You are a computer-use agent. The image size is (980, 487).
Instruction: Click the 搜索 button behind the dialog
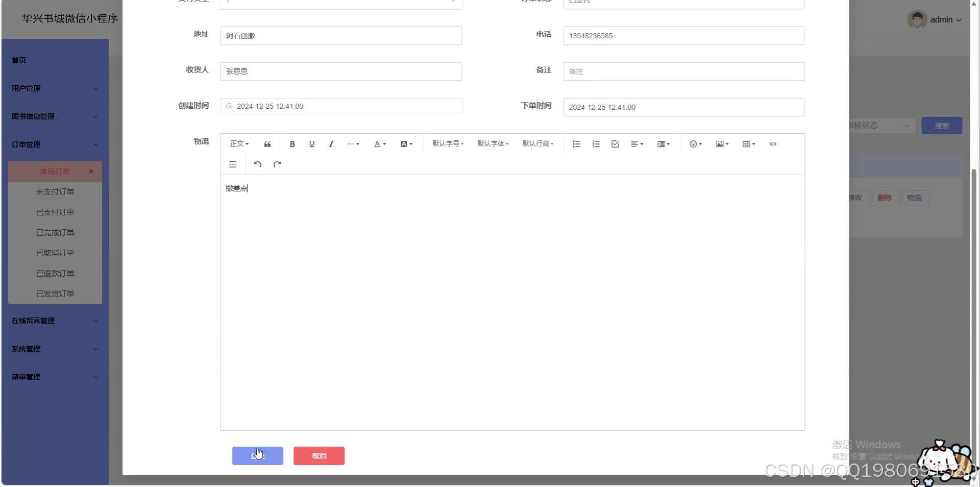point(942,126)
